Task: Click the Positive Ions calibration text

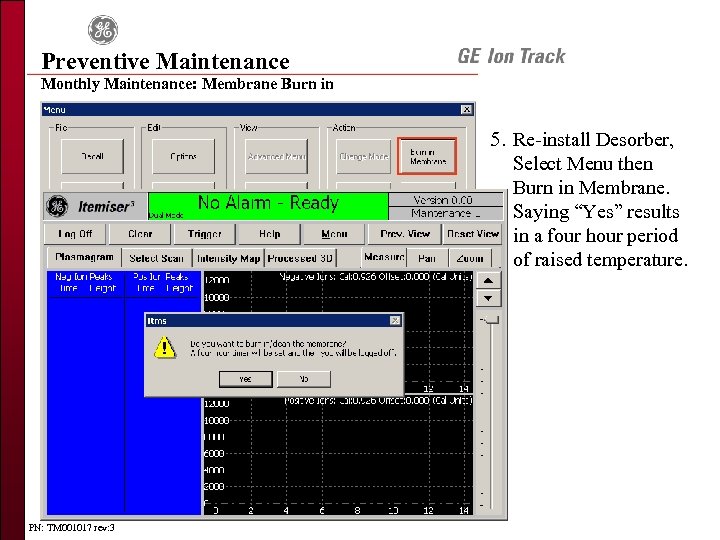Action: (378, 400)
